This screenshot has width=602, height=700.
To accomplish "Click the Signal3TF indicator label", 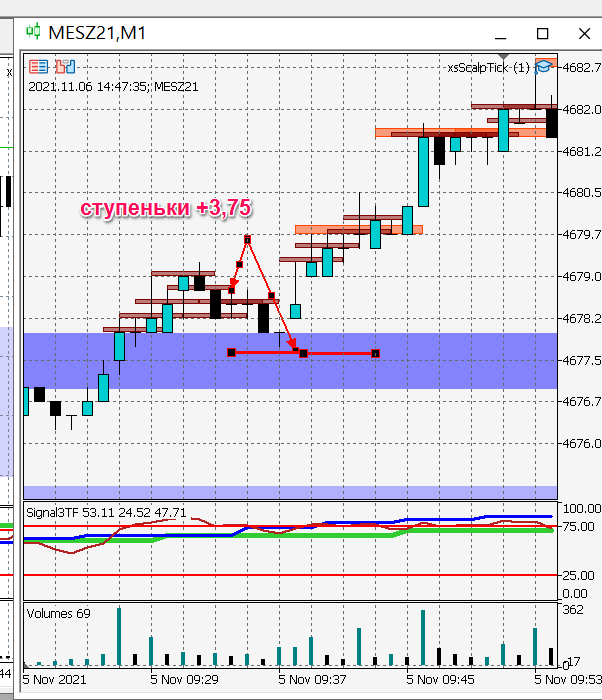I will pos(106,512).
